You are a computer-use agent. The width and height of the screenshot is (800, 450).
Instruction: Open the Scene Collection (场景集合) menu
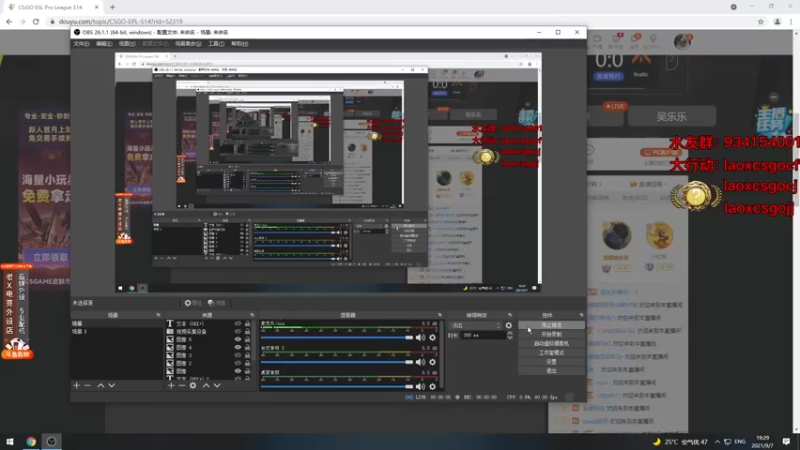188,44
